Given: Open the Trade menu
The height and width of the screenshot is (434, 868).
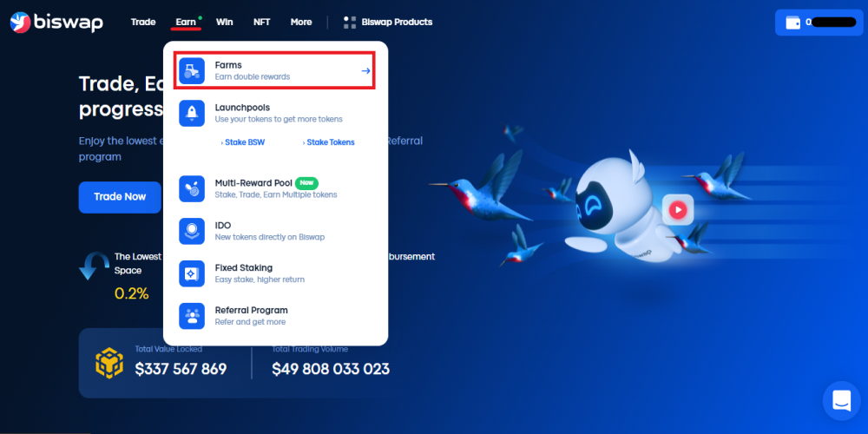Looking at the screenshot, I should tap(143, 23).
